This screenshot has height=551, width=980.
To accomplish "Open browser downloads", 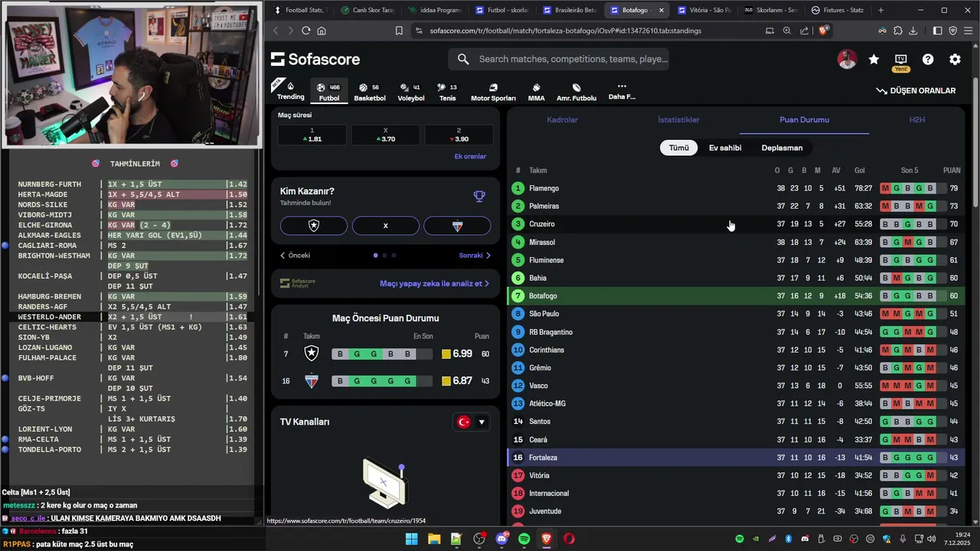I will pyautogui.click(x=913, y=31).
